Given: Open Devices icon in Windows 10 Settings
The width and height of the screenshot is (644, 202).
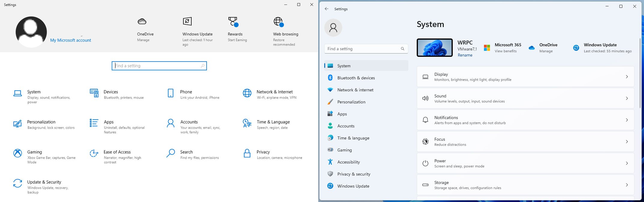Looking at the screenshot, I should pos(94,93).
